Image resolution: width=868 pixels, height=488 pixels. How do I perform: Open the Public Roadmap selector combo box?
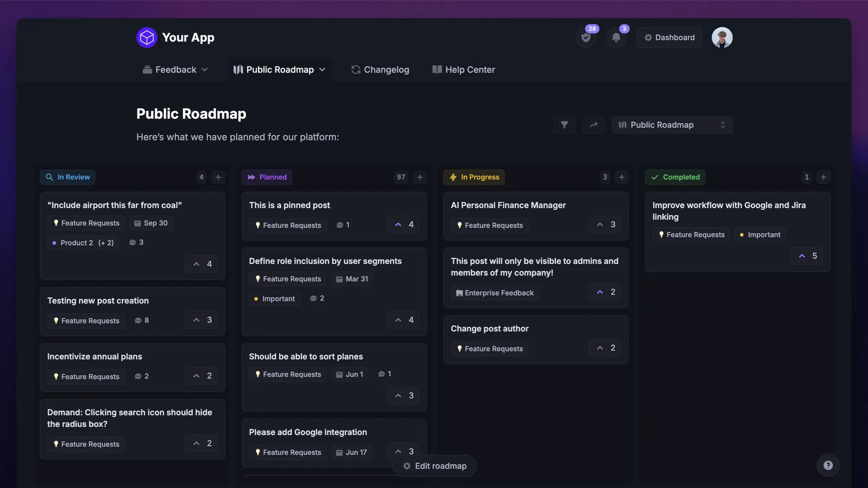pos(672,125)
